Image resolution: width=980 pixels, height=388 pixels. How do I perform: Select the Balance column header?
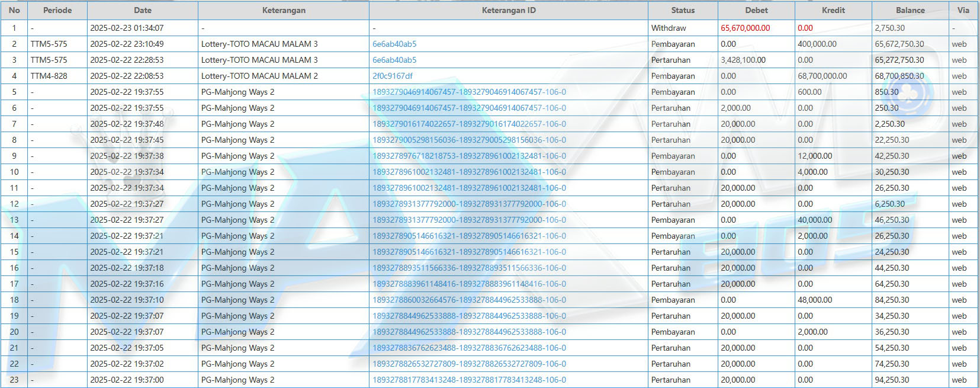click(910, 10)
